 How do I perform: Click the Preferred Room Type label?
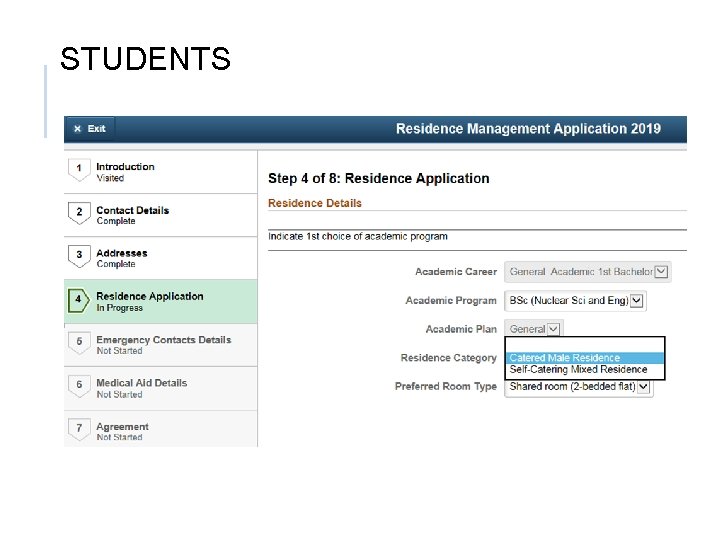[446, 387]
